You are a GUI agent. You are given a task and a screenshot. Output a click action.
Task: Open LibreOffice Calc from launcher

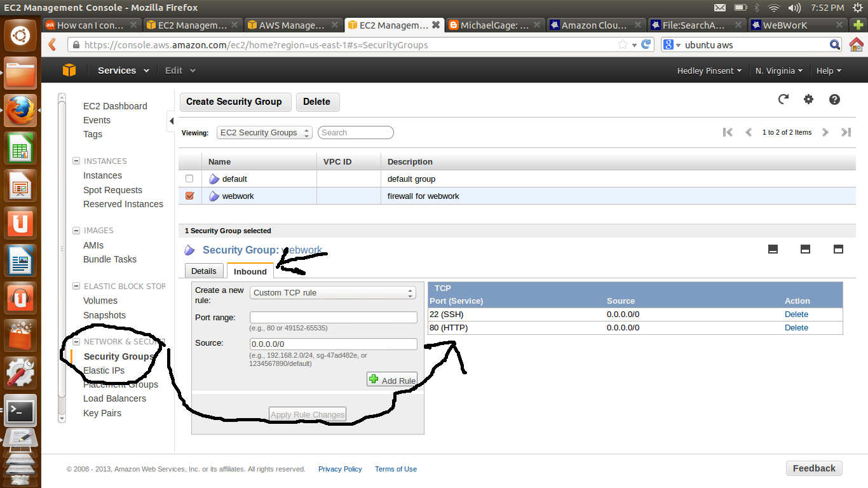[x=20, y=148]
